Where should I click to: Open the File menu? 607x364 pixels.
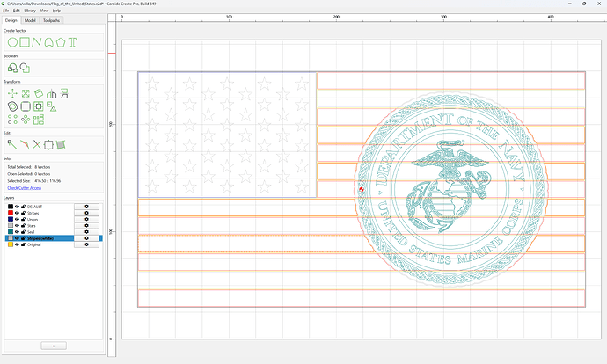click(x=6, y=11)
